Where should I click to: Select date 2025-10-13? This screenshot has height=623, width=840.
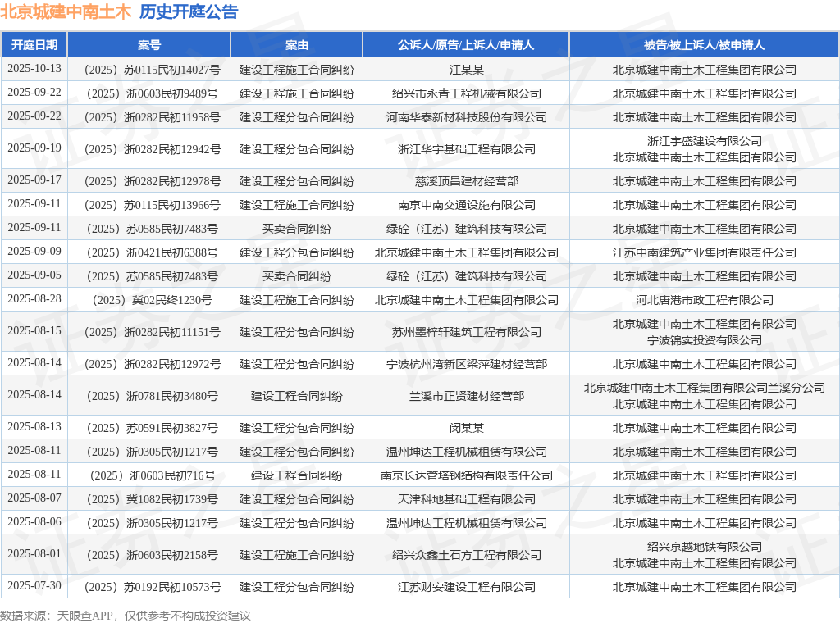point(34,69)
